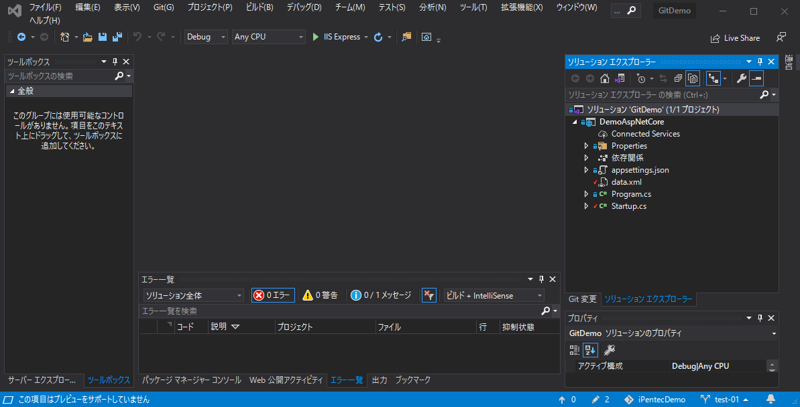Viewport: 800px width, 407px height.
Task: Click the New Project toolbar icon
Action: click(65, 37)
